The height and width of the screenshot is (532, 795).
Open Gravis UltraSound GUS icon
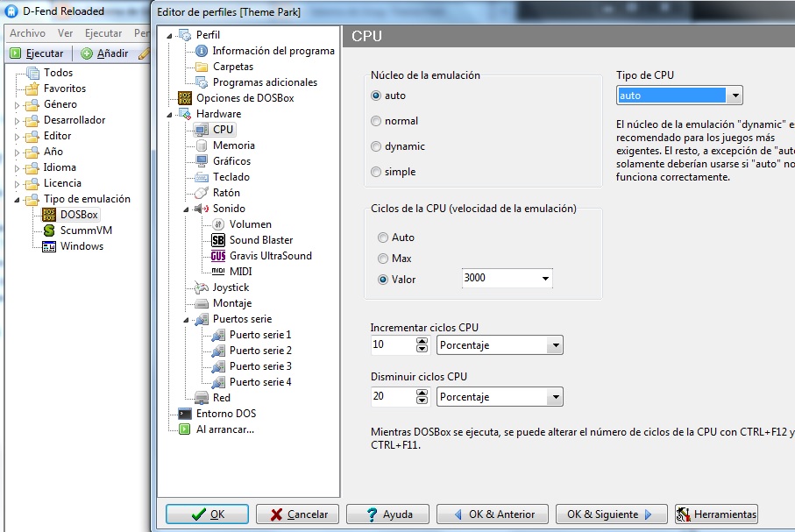point(218,256)
